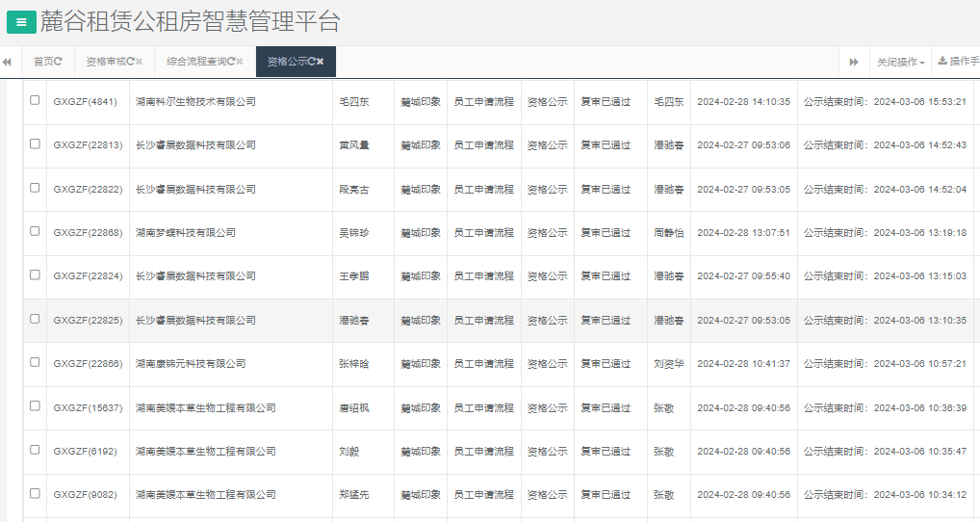Tick the checkbox for GXGZF(22868)
Viewport: 980px width, 522px height.
coord(35,231)
